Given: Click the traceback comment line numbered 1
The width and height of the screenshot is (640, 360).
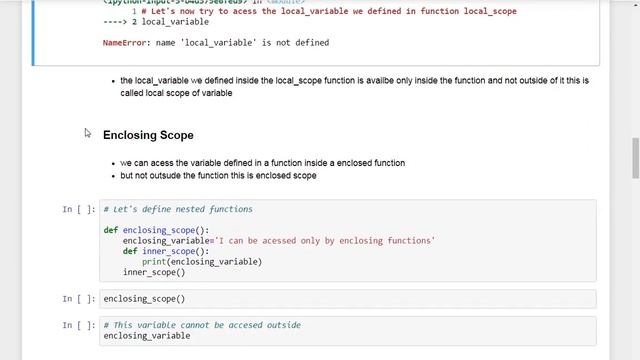Looking at the screenshot, I should coord(324,11).
